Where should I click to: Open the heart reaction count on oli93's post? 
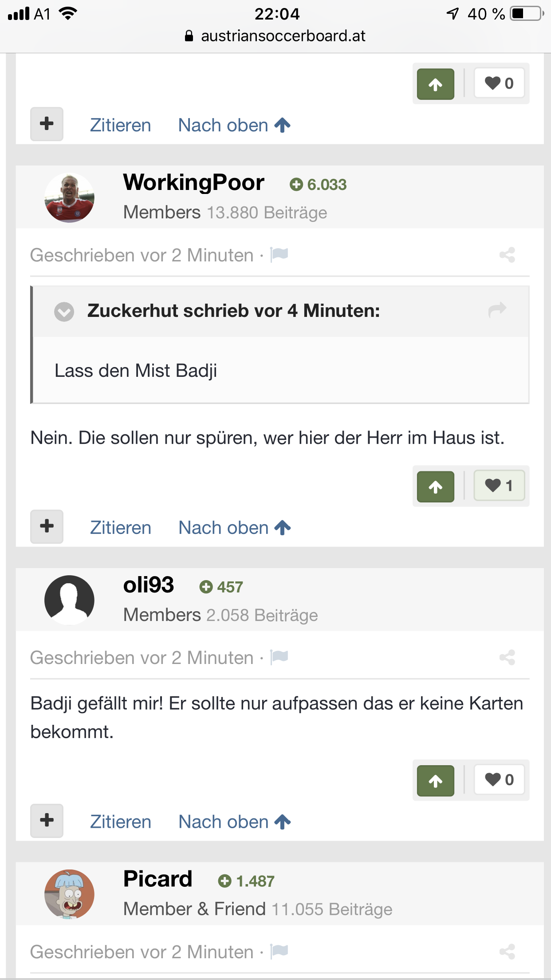coord(499,780)
